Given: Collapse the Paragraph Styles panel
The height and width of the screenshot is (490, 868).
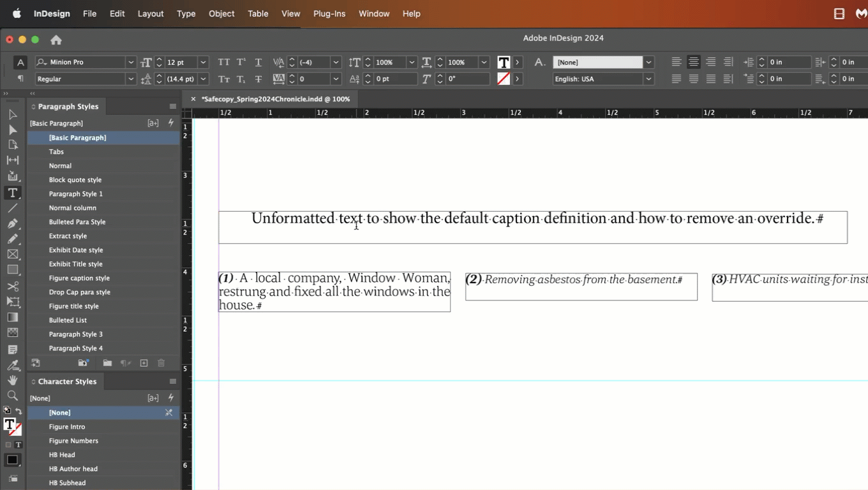Looking at the screenshot, I should click(33, 107).
